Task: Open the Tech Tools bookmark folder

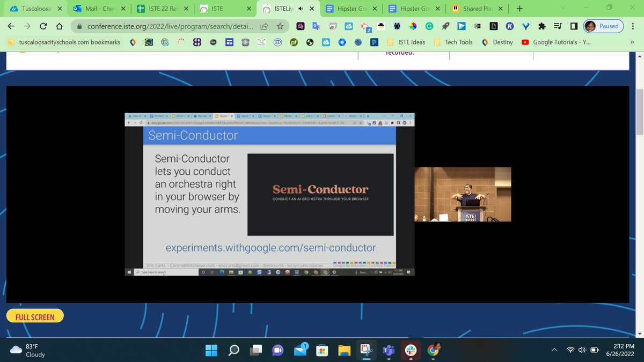Action: click(x=453, y=42)
